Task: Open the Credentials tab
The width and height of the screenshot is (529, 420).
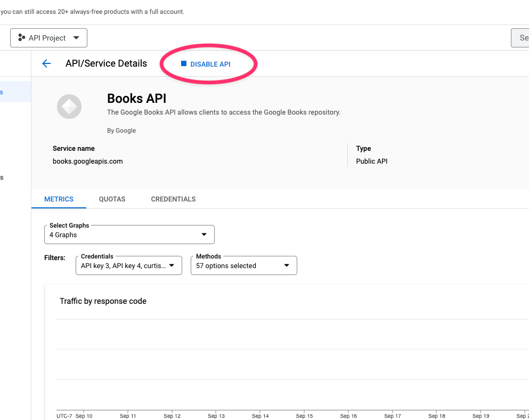Action: 173,199
